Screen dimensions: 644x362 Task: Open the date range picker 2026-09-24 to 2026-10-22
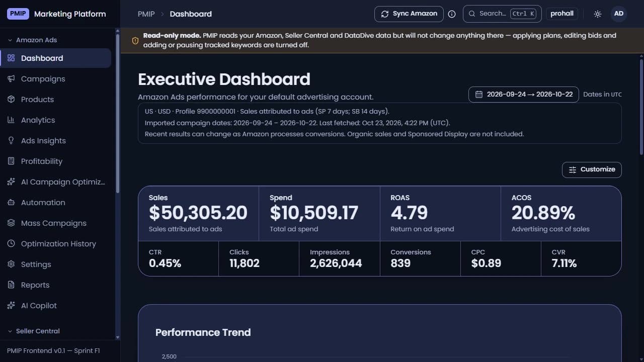pyautogui.click(x=523, y=95)
